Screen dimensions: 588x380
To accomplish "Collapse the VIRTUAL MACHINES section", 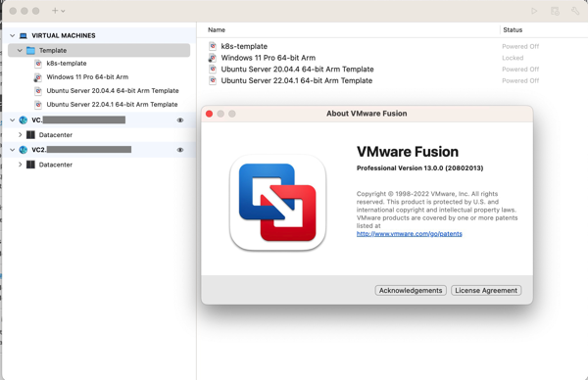I will 13,35.
